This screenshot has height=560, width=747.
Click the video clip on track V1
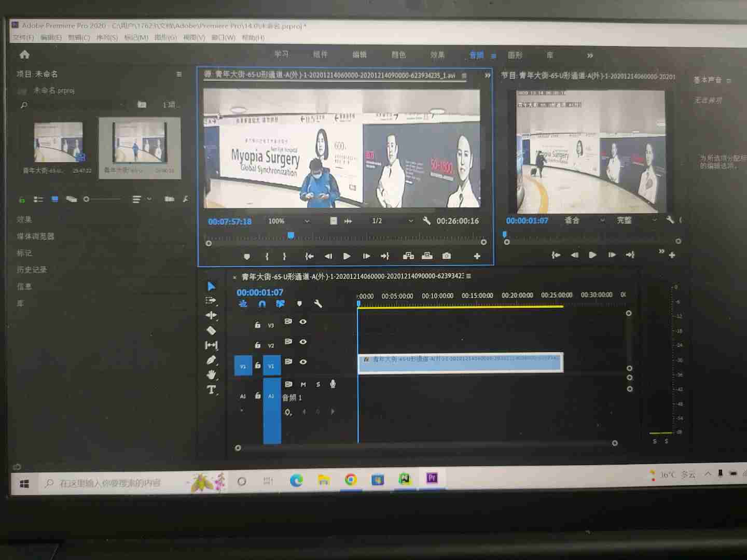pyautogui.click(x=460, y=362)
